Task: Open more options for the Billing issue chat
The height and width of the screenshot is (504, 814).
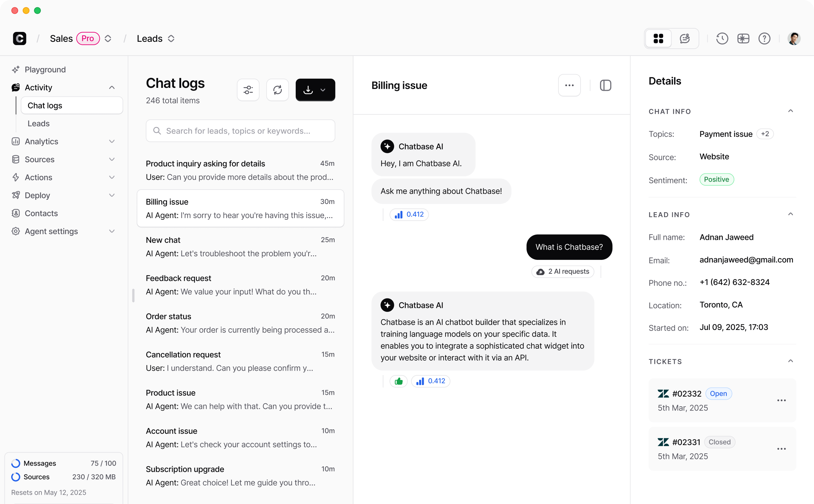Action: [569, 85]
